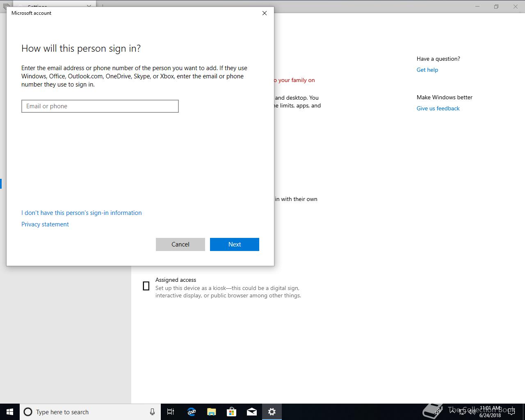Launch Edge beta browser from taskbar
Screen dimensions: 525x420
pos(192,412)
